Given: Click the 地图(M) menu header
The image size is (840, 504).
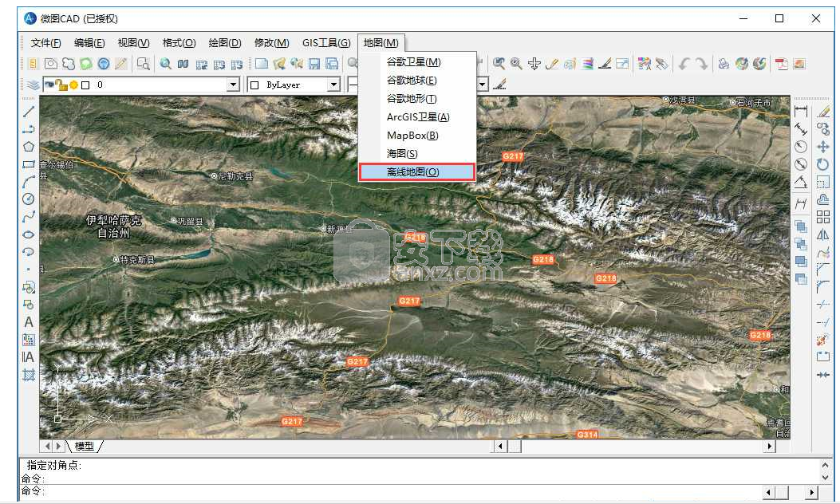Looking at the screenshot, I should 381,43.
